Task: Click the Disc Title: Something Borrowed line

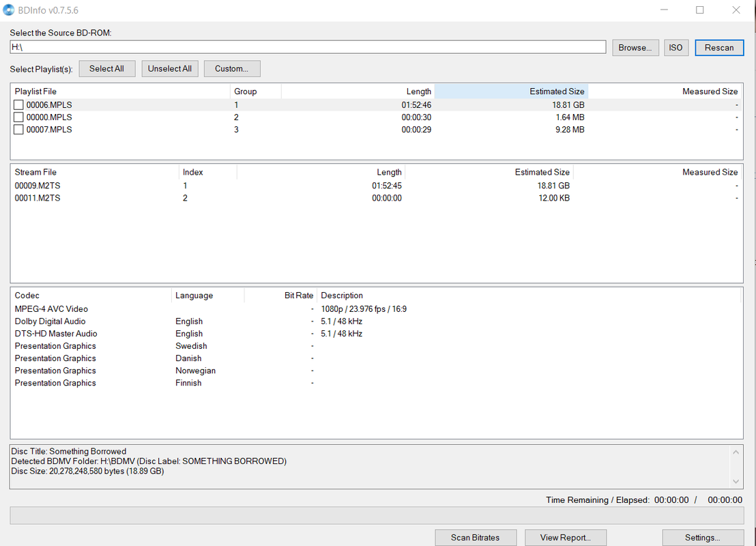Action: point(68,451)
